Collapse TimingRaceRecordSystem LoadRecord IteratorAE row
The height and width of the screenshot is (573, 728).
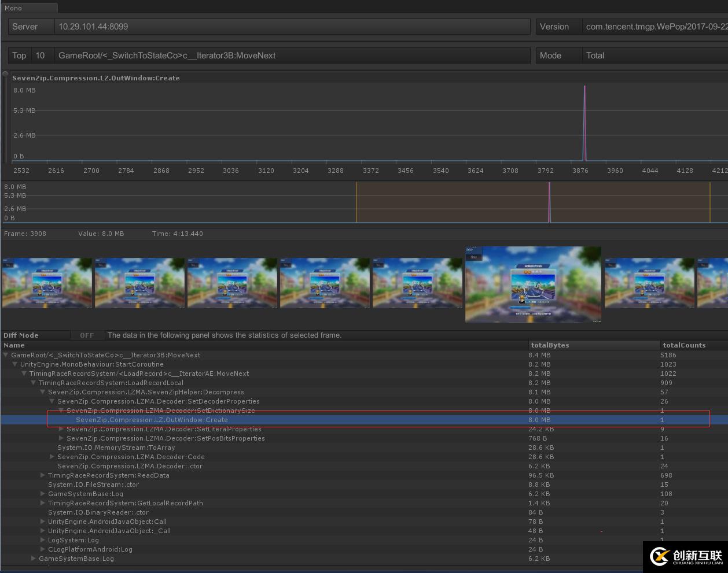point(24,374)
